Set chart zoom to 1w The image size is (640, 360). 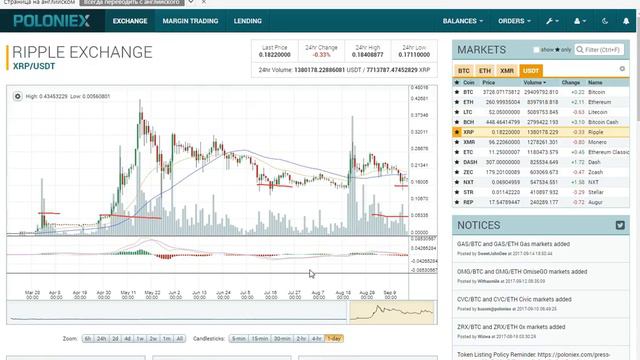tap(140, 338)
